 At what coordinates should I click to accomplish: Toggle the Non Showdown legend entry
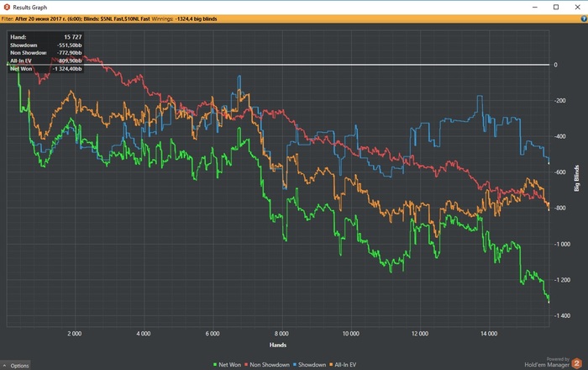267,365
